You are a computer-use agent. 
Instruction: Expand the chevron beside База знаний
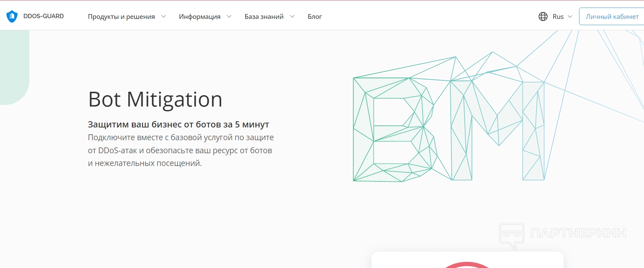[x=292, y=16]
